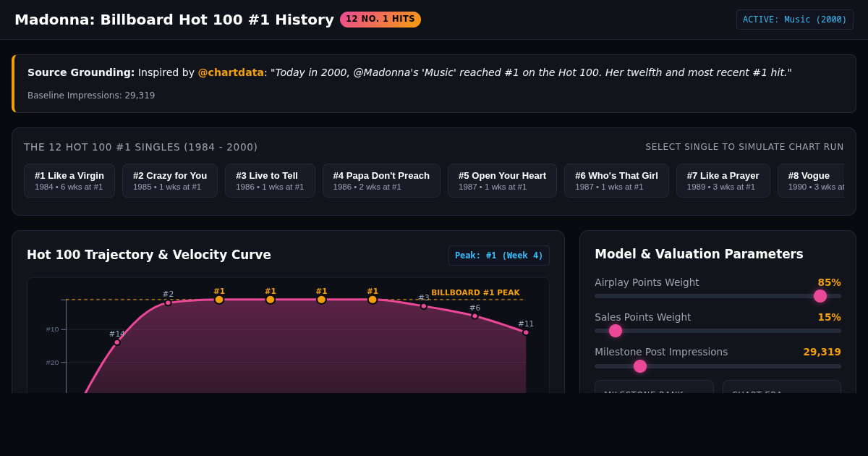Click the 12 NO. 1 HITS badge
The image size is (868, 456).
click(380, 20)
